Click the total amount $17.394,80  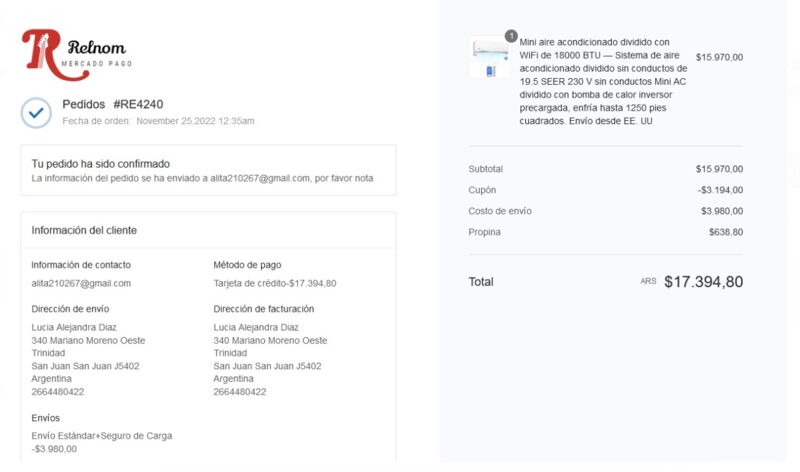point(703,282)
